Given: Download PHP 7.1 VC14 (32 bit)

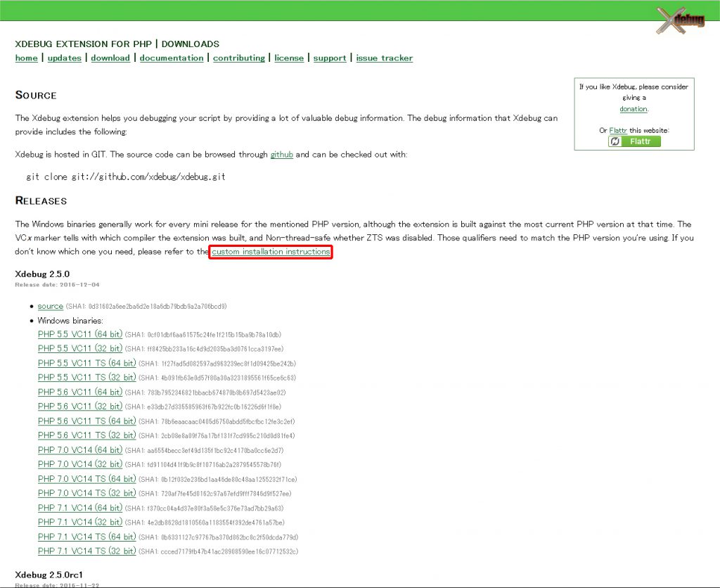Looking at the screenshot, I should click(x=80, y=523).
